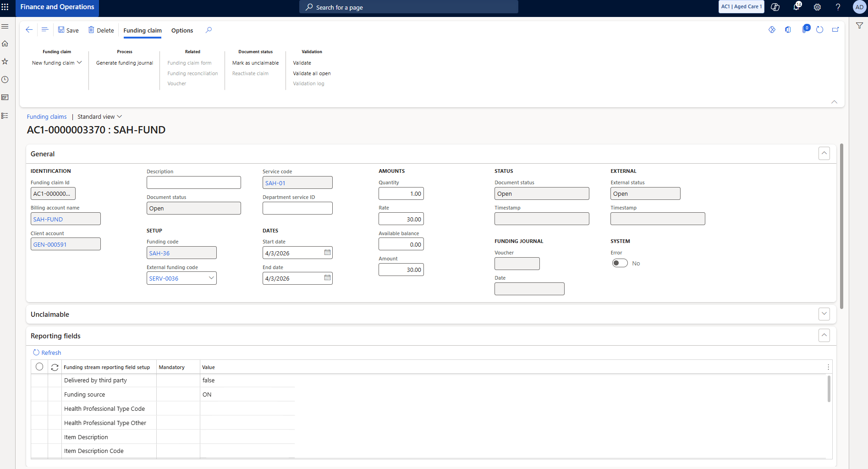The image size is (868, 469).
Task: Click the Delete trash icon
Action: point(91,30)
